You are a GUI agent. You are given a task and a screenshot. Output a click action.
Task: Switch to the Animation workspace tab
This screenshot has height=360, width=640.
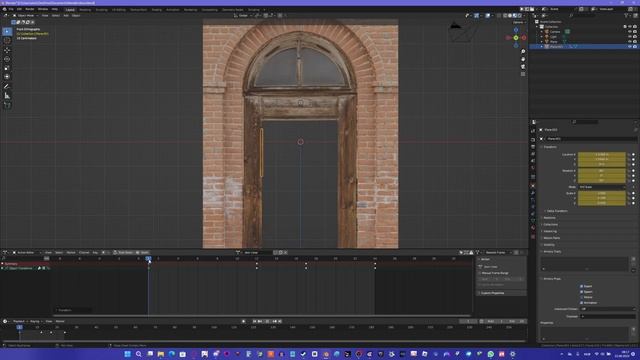173,9
